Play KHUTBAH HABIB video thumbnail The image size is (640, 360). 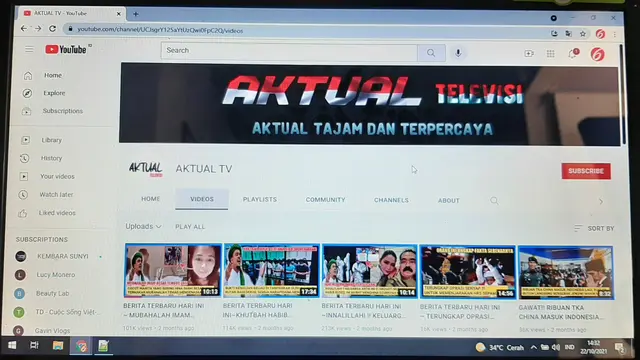pos(272,271)
